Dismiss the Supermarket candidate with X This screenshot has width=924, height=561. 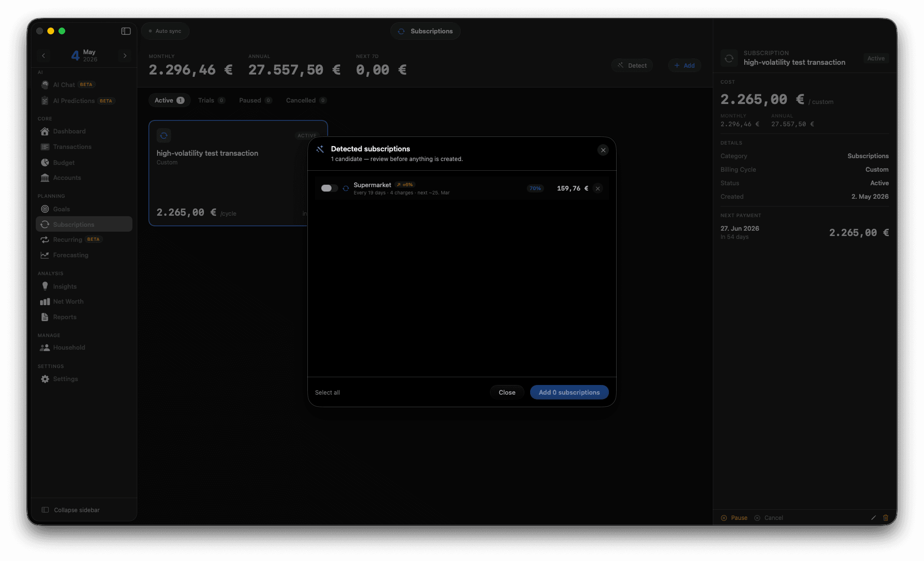[x=598, y=189]
